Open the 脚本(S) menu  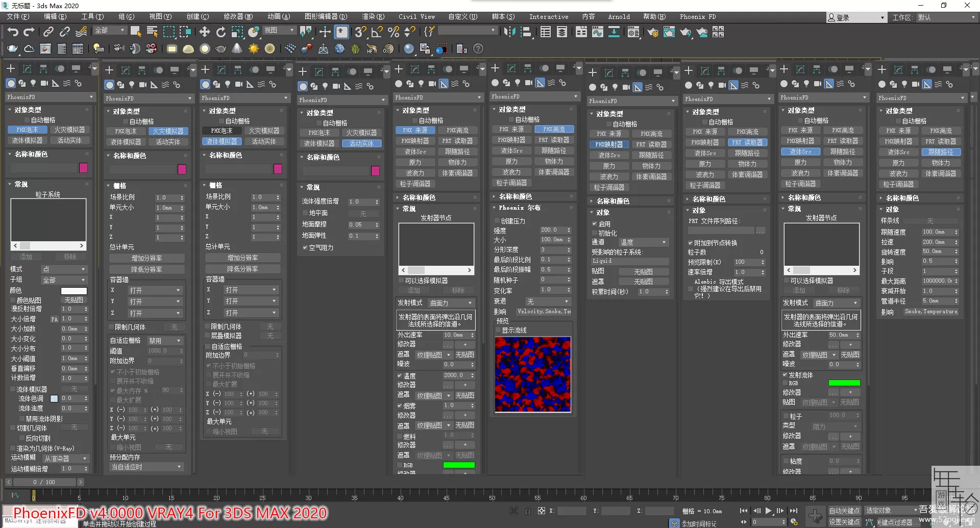click(503, 17)
